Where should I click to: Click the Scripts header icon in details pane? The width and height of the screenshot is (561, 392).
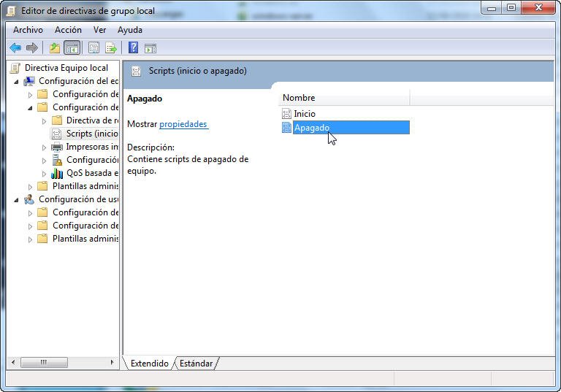tap(136, 72)
